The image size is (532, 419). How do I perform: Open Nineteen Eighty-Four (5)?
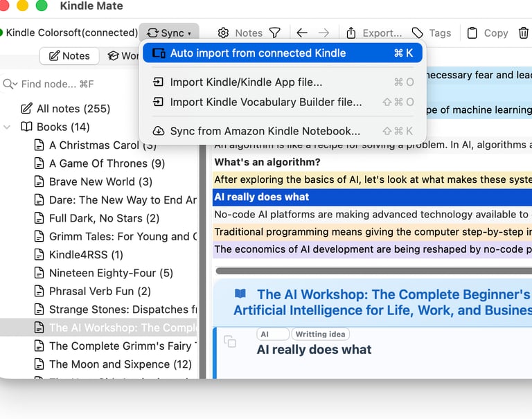(111, 273)
